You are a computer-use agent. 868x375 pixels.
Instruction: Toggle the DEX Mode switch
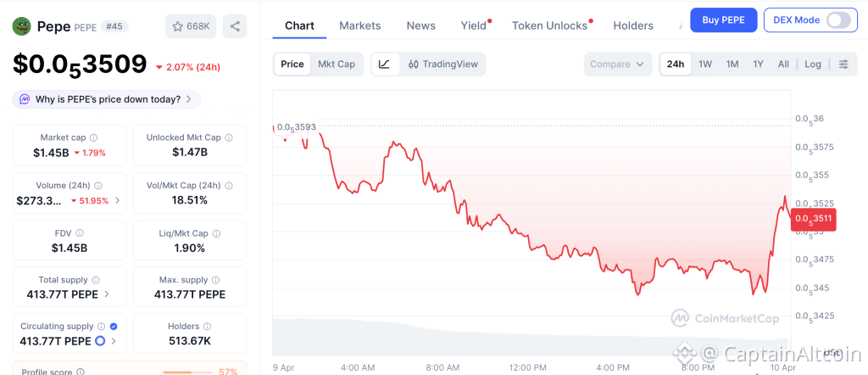click(x=837, y=20)
